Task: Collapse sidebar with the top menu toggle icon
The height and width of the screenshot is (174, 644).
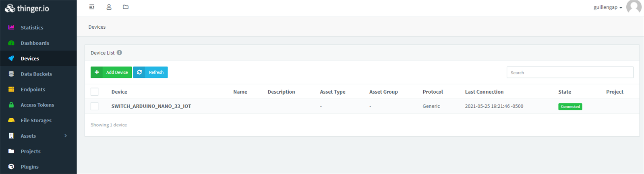Action: pos(92,7)
